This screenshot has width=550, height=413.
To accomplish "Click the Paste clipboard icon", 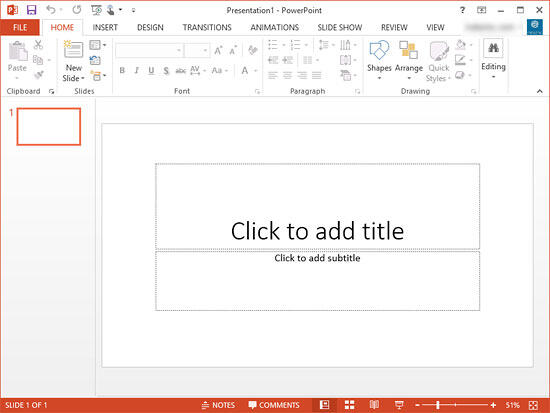I will click(18, 51).
